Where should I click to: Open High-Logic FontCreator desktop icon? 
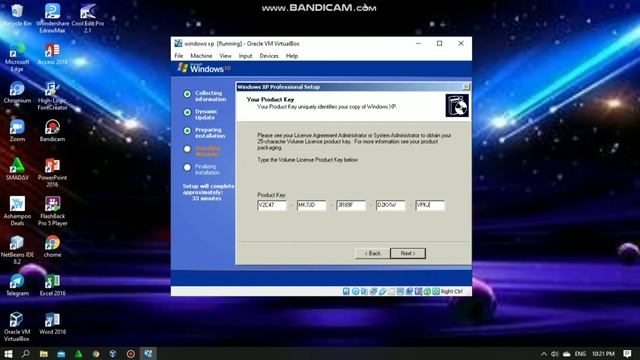pyautogui.click(x=52, y=96)
